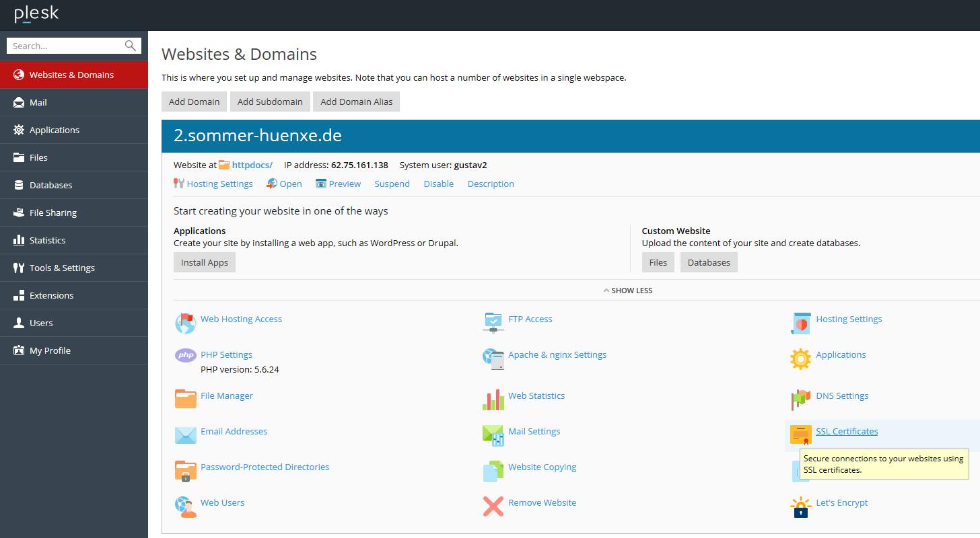Open the SSL Certificates link
980x538 pixels.
tap(846, 431)
